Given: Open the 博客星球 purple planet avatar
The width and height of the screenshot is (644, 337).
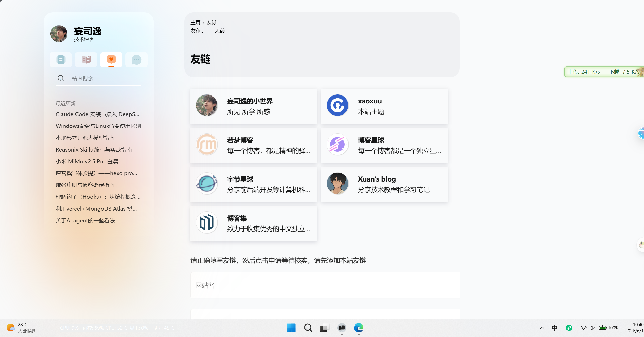Looking at the screenshot, I should point(338,145).
